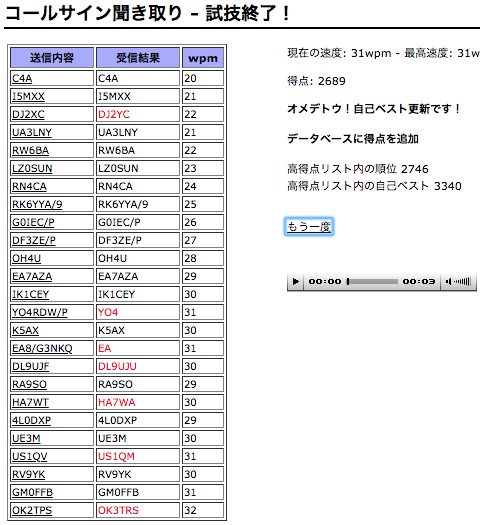Open sent callsign DF3ZE/P link
The width and height of the screenshot is (480, 525).
click(34, 240)
